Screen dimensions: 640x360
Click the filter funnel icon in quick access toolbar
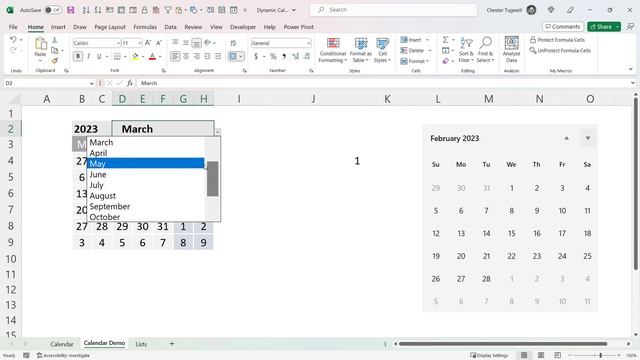point(168,10)
